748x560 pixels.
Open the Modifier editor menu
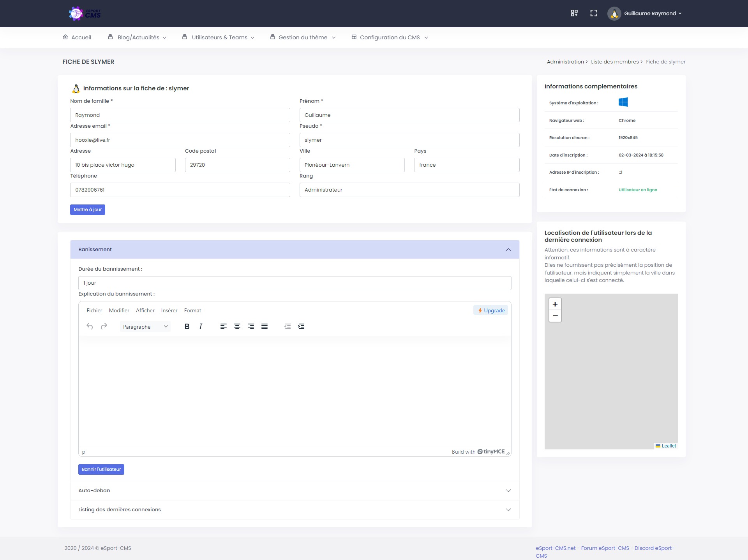tap(119, 310)
